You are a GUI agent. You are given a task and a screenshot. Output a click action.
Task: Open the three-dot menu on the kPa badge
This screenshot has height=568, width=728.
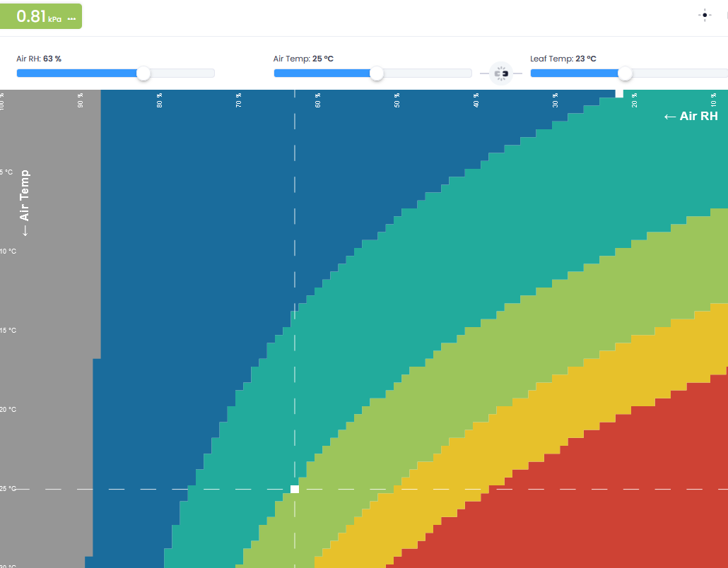[71, 19]
